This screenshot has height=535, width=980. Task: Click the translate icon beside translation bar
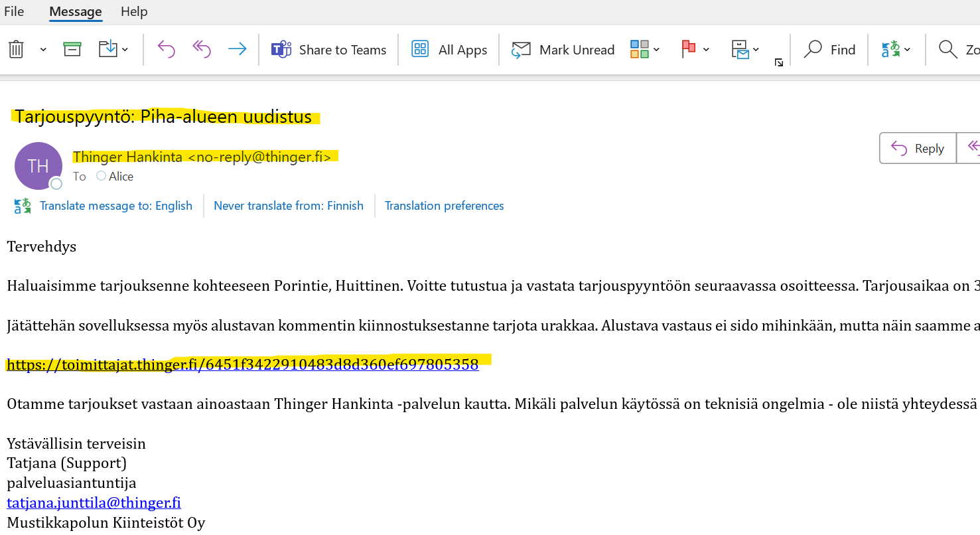pyautogui.click(x=23, y=206)
